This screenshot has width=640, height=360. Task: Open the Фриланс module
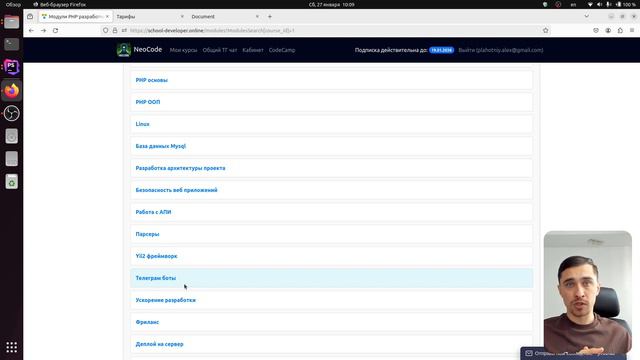click(x=331, y=322)
